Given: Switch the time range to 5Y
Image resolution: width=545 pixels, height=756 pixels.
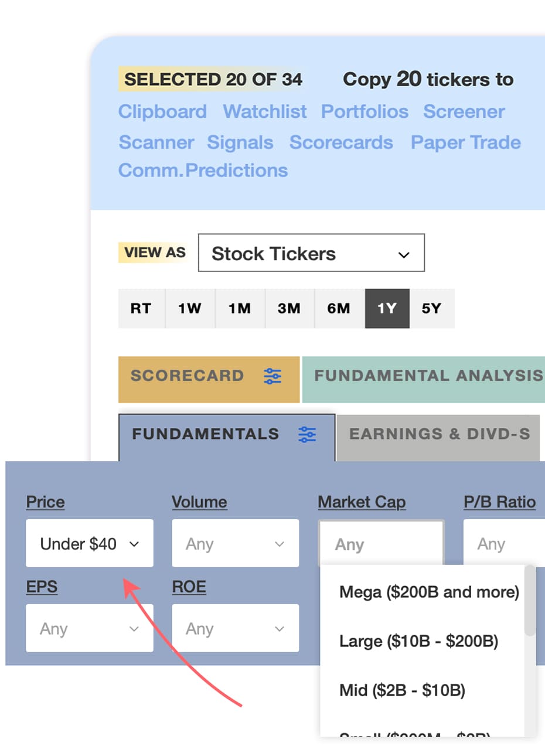Looking at the screenshot, I should 431,308.
